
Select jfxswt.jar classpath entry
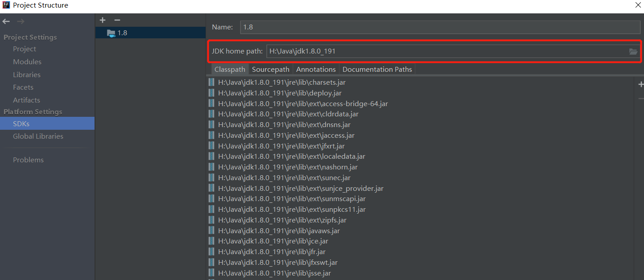point(278,263)
